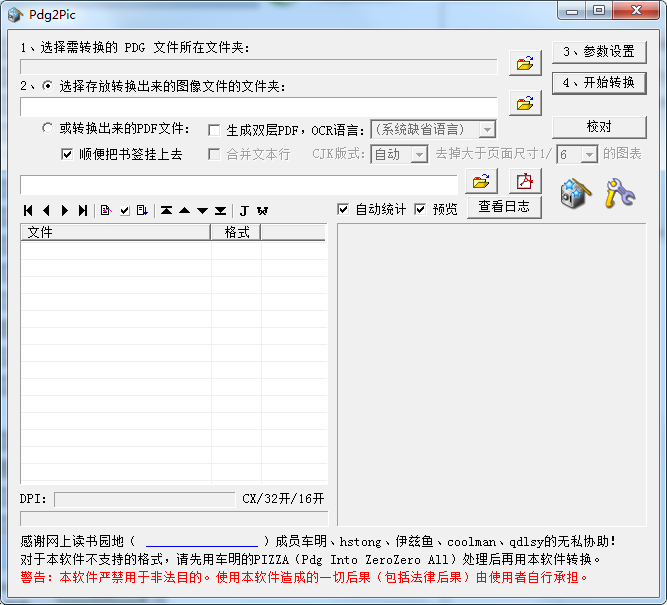Click the J toolbar icon

[244, 211]
